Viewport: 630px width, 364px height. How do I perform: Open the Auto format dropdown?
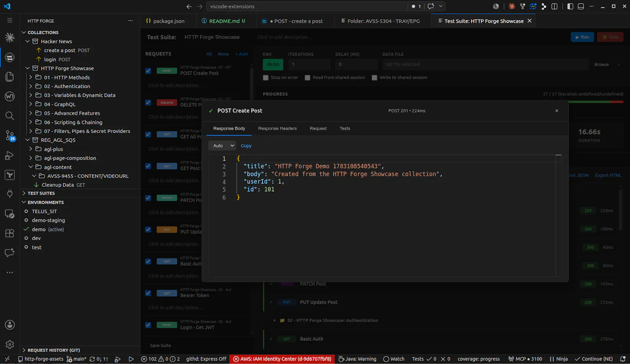tap(222, 146)
